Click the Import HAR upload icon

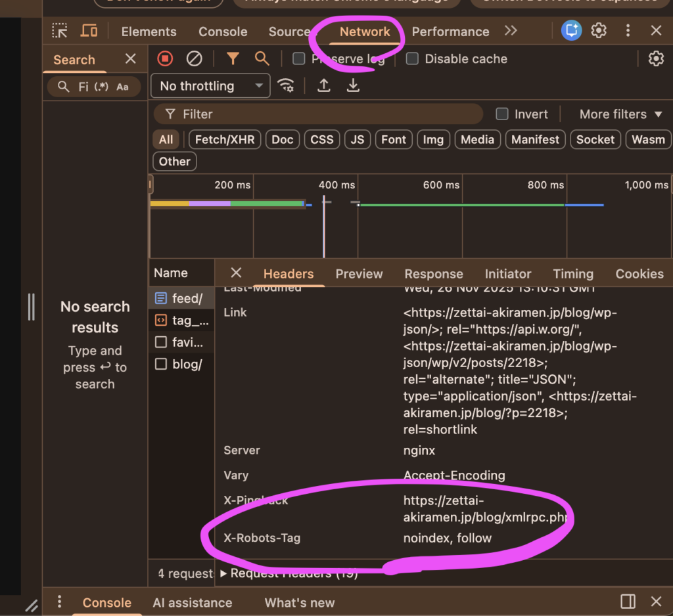323,85
